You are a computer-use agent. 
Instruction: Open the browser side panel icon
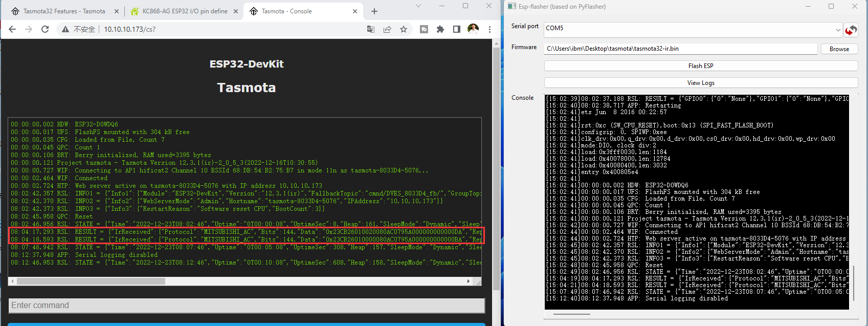(456, 29)
